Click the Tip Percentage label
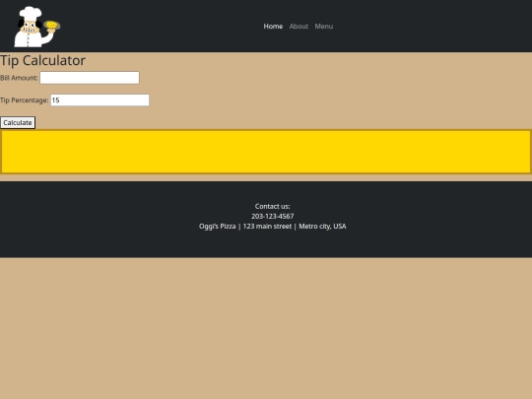532x399 pixels. 24,100
